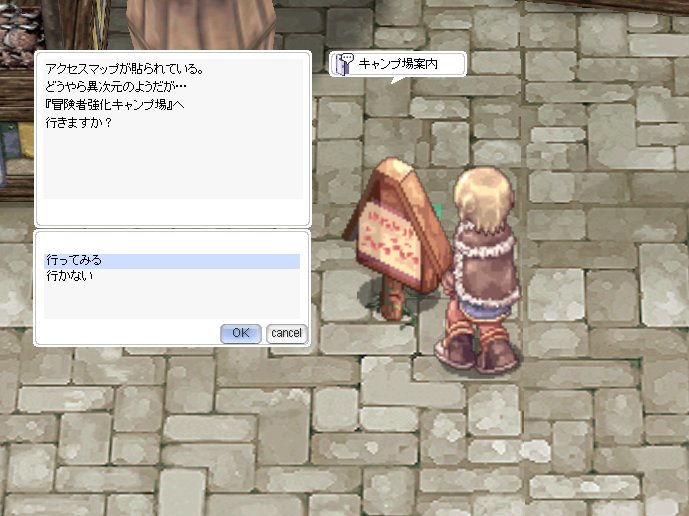The width and height of the screenshot is (689, 516).
Task: Select the 行かない option
Action: [172, 276]
